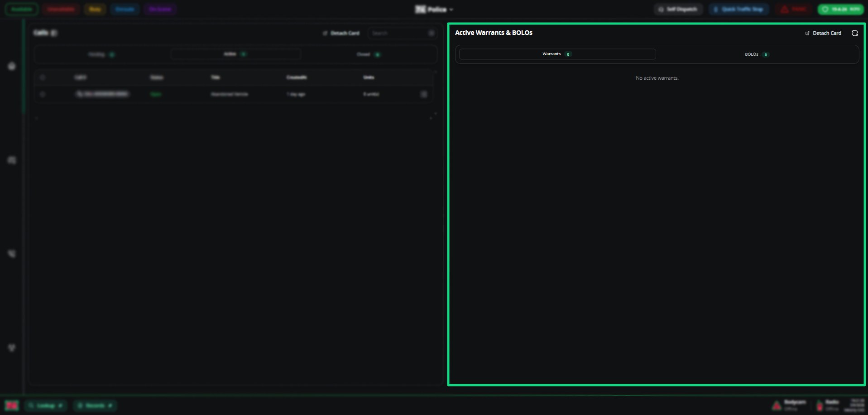
Task: Refresh the Active Warrants & BOLOs card
Action: 854,33
